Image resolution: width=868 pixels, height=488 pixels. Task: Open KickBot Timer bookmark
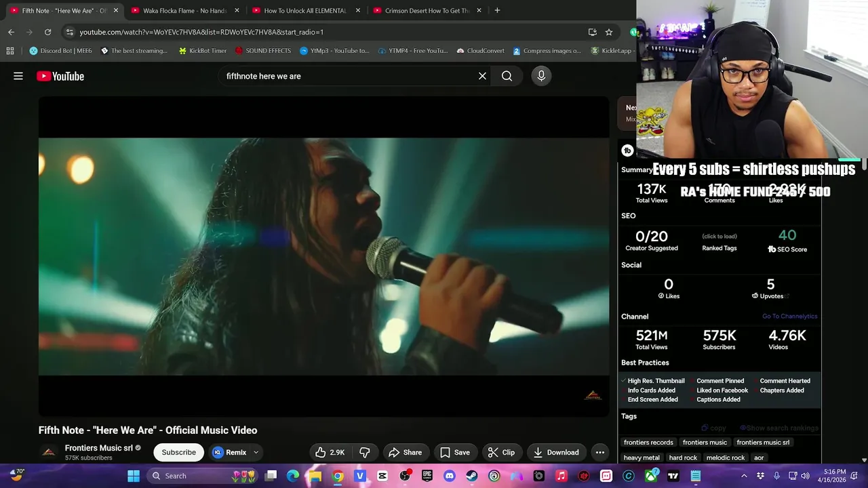point(202,51)
